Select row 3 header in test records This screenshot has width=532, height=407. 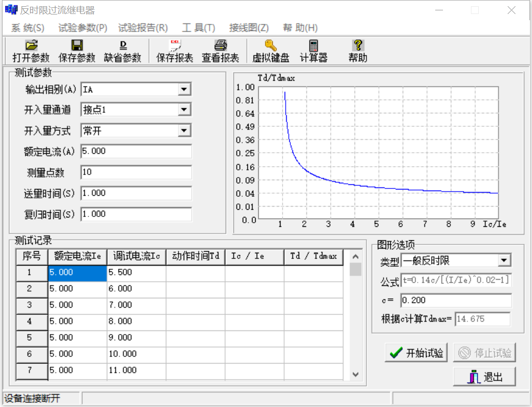pyautogui.click(x=29, y=305)
